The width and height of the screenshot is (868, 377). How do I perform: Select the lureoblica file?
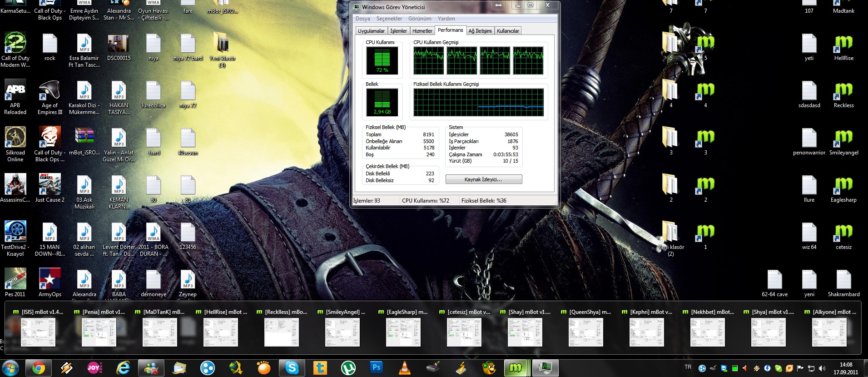point(154,94)
